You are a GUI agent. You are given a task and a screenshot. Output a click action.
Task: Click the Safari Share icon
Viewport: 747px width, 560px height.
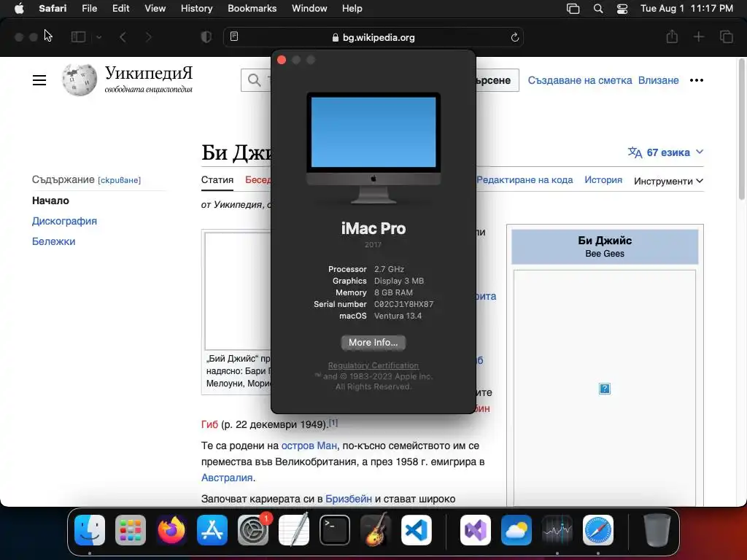(672, 36)
